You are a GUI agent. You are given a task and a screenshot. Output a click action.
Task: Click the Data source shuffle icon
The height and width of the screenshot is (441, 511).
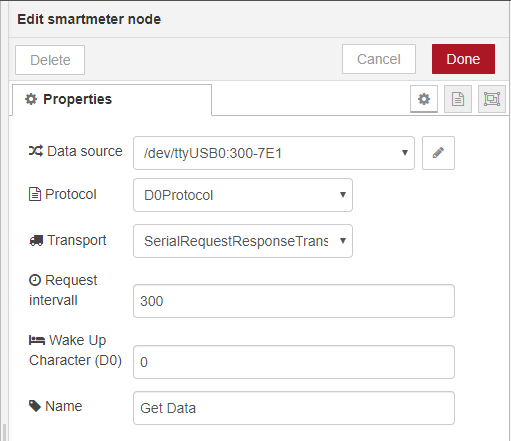click(36, 151)
